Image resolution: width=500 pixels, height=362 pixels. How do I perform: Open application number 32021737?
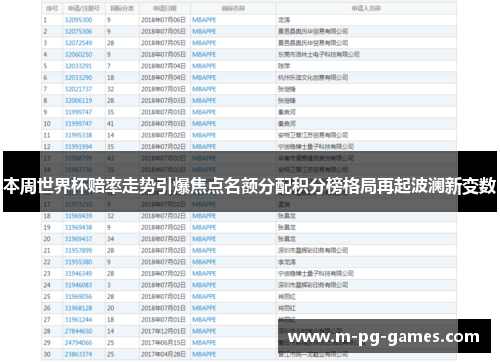pyautogui.click(x=78, y=89)
